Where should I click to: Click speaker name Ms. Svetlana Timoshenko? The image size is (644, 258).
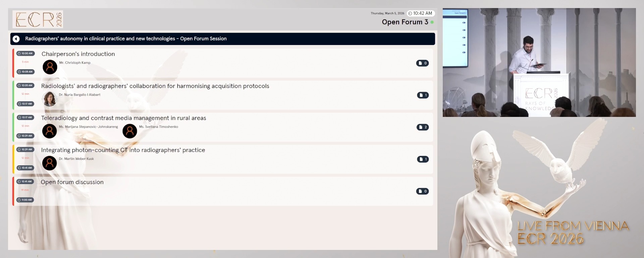[x=159, y=127]
